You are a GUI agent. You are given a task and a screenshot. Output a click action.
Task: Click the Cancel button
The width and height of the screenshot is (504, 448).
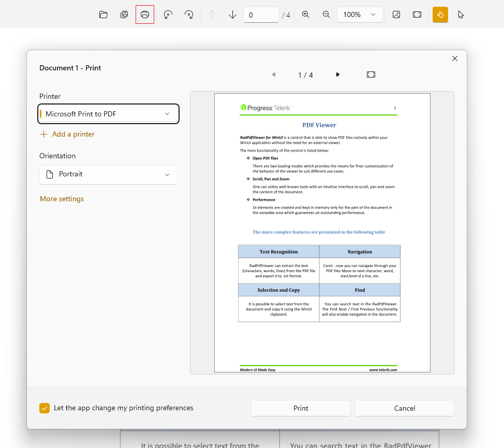[405, 408]
